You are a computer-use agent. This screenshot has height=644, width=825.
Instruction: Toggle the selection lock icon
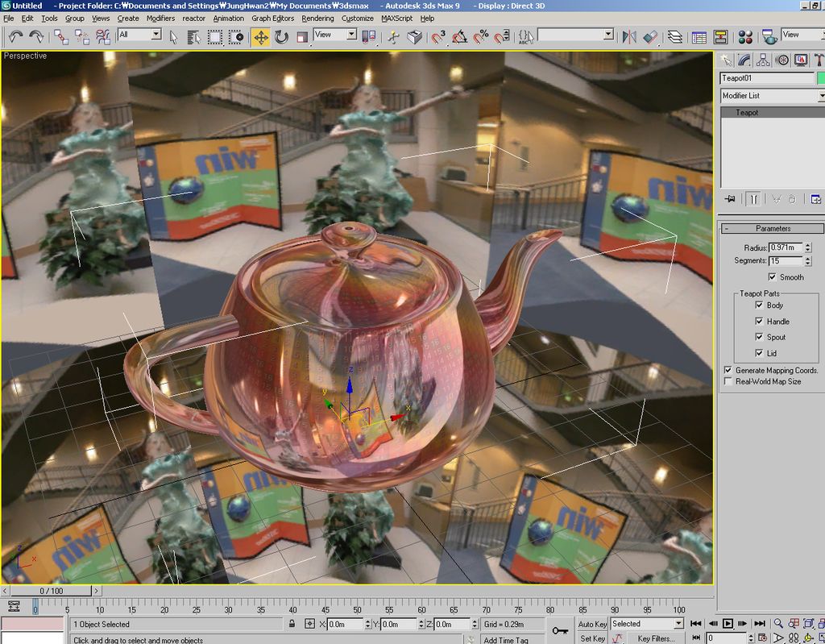point(292,624)
